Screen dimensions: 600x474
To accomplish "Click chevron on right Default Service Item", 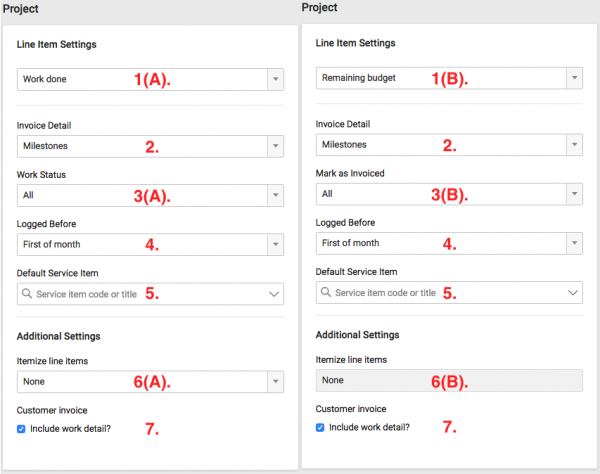I will click(x=573, y=293).
